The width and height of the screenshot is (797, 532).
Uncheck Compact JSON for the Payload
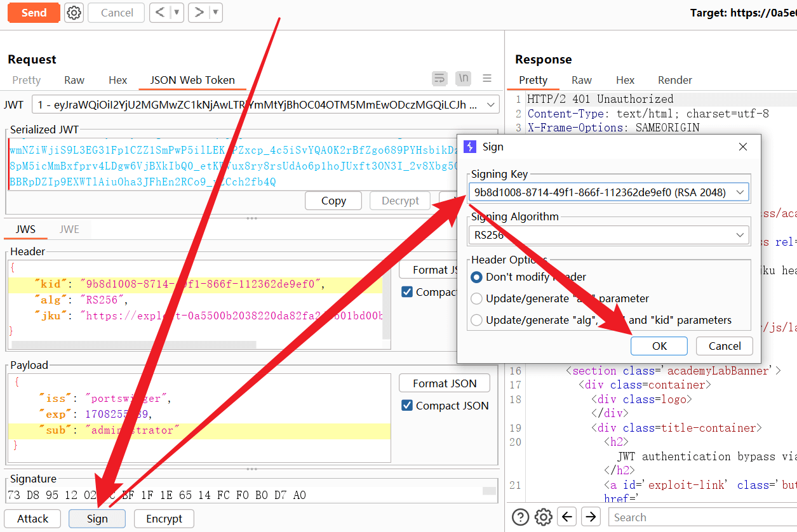pos(407,406)
